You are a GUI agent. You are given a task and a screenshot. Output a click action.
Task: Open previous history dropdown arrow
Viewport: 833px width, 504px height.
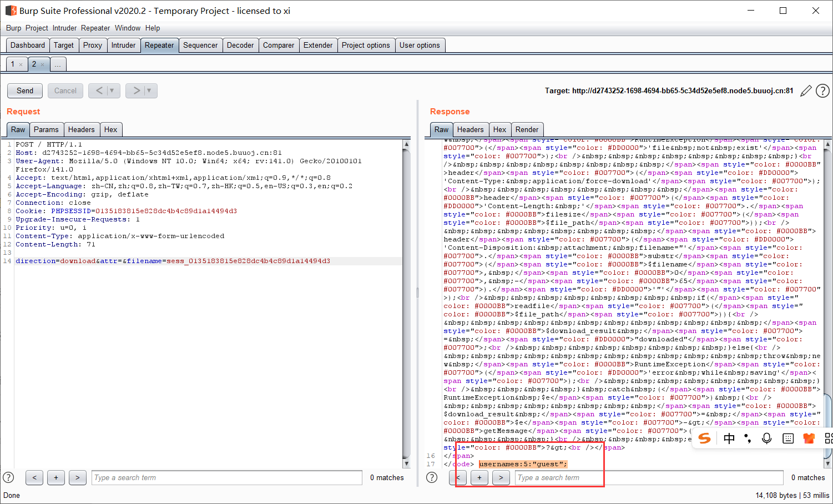point(112,90)
